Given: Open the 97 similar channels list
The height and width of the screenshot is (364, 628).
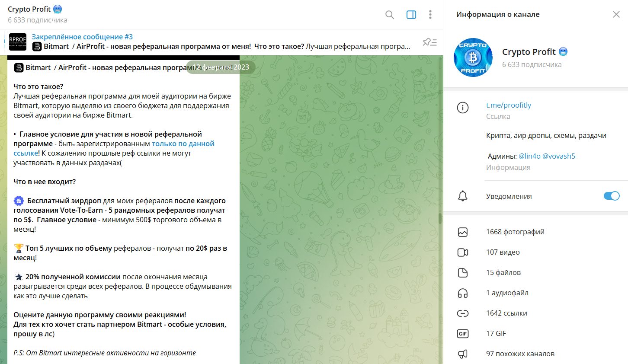Looking at the screenshot, I should 535,354.
